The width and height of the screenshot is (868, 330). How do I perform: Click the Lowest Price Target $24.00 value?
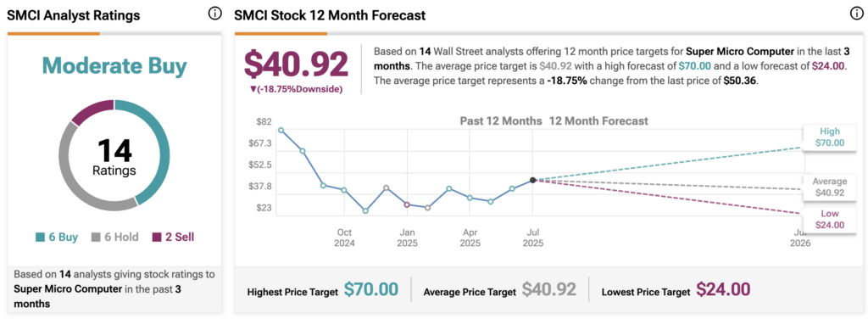click(x=723, y=290)
